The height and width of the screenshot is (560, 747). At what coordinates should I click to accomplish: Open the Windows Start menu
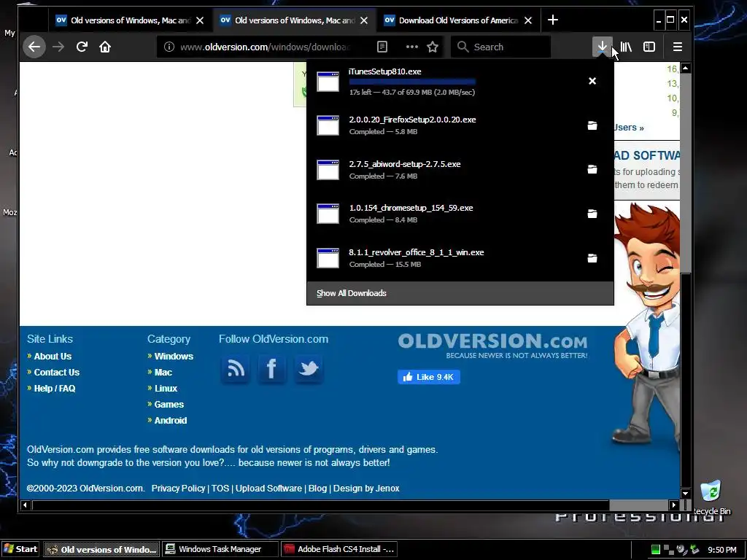click(20, 549)
